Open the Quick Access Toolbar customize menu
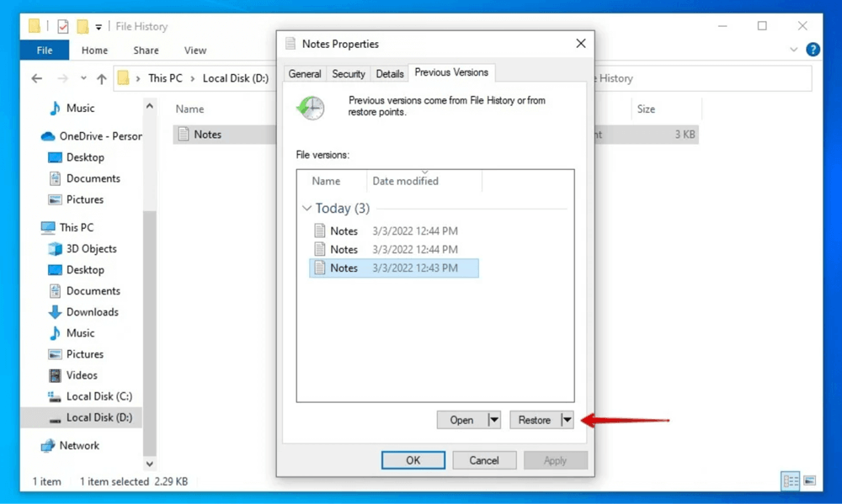 click(x=98, y=26)
